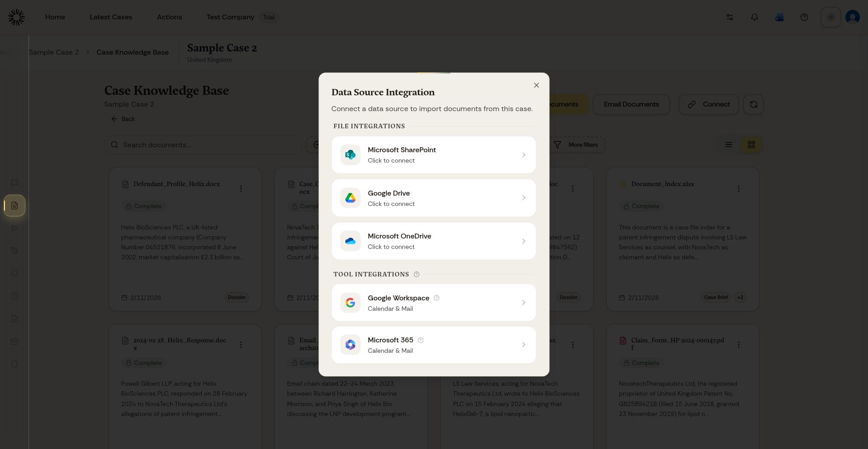Open the shield icon in left sidebar

14,364
